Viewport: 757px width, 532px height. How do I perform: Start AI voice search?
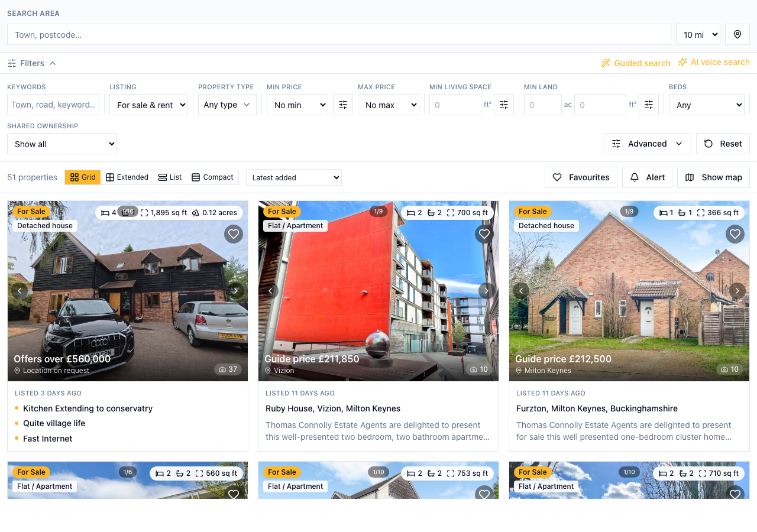point(714,62)
